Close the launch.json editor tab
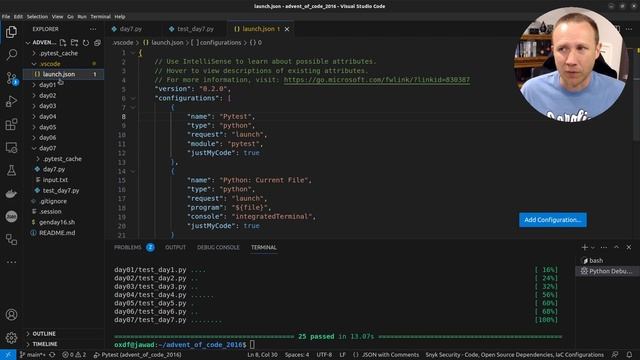640x360 pixels. [287, 29]
